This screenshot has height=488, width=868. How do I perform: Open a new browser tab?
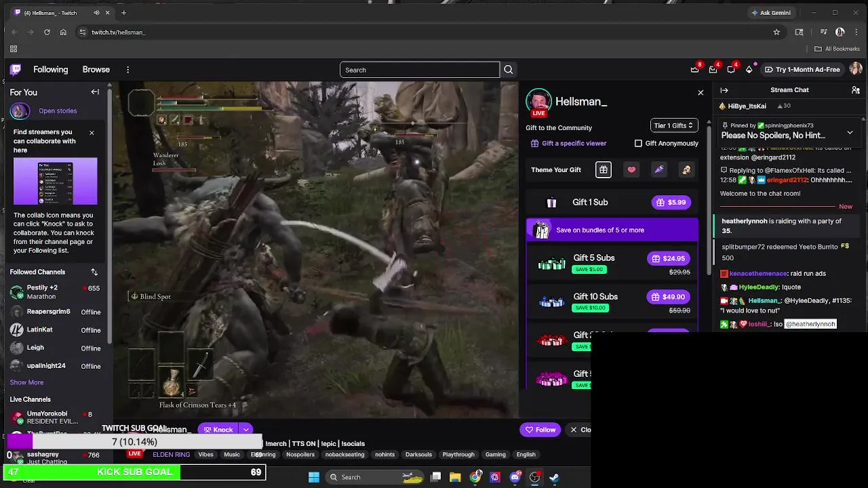[x=123, y=12]
